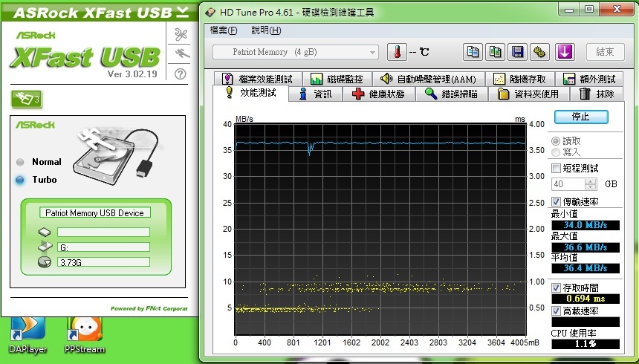Select the 寫入 (write) radio option

point(556,152)
